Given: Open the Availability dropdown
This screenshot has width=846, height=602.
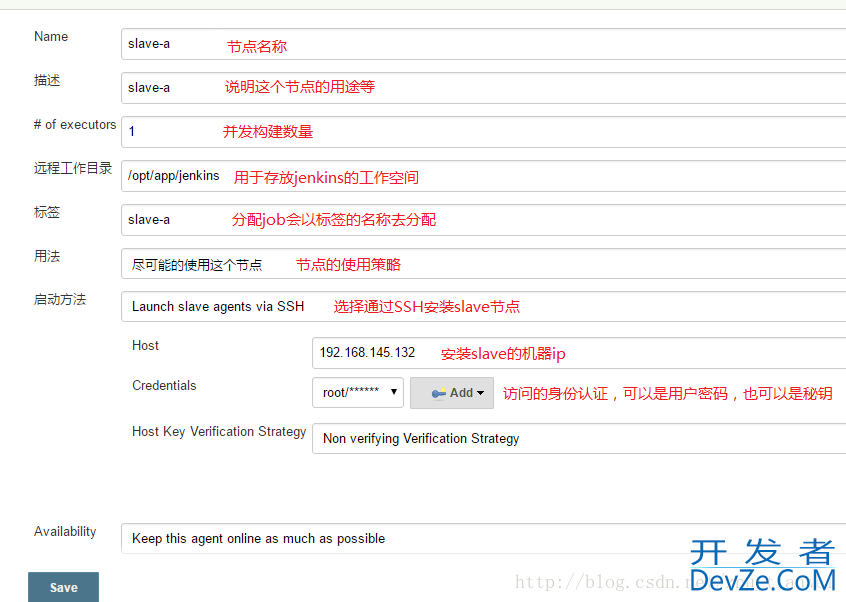Looking at the screenshot, I should pyautogui.click(x=483, y=538).
